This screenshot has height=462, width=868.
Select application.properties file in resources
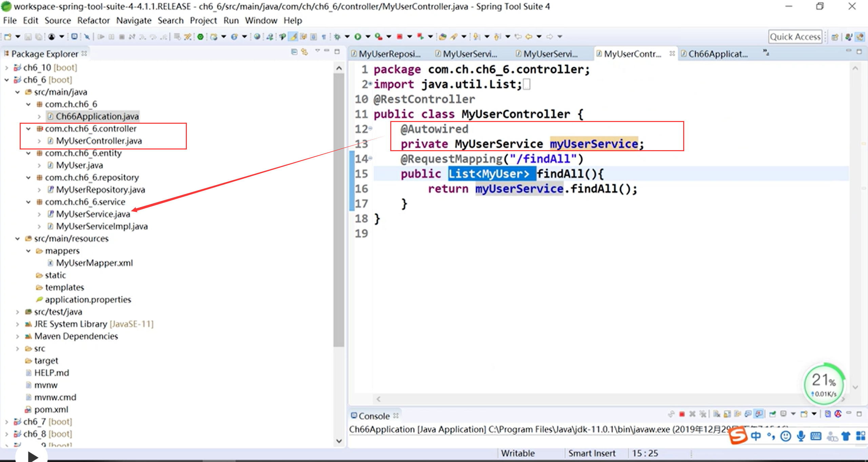[x=88, y=300]
